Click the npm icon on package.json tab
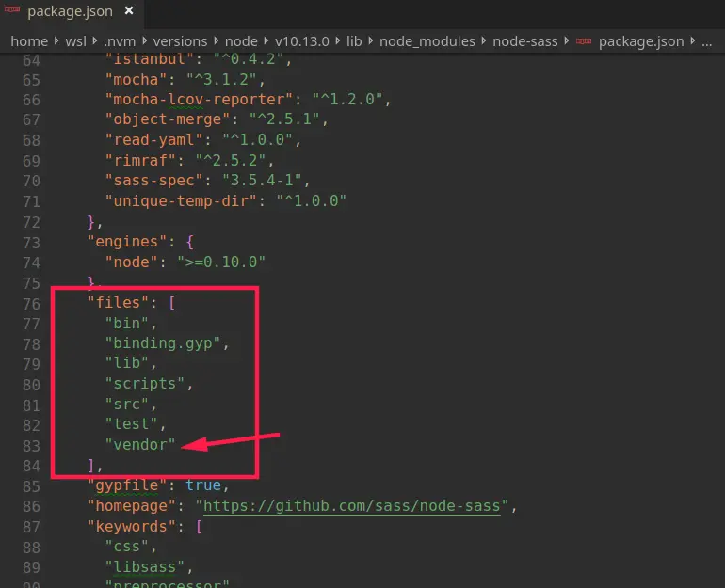Image resolution: width=725 pixels, height=588 pixels. [x=12, y=9]
